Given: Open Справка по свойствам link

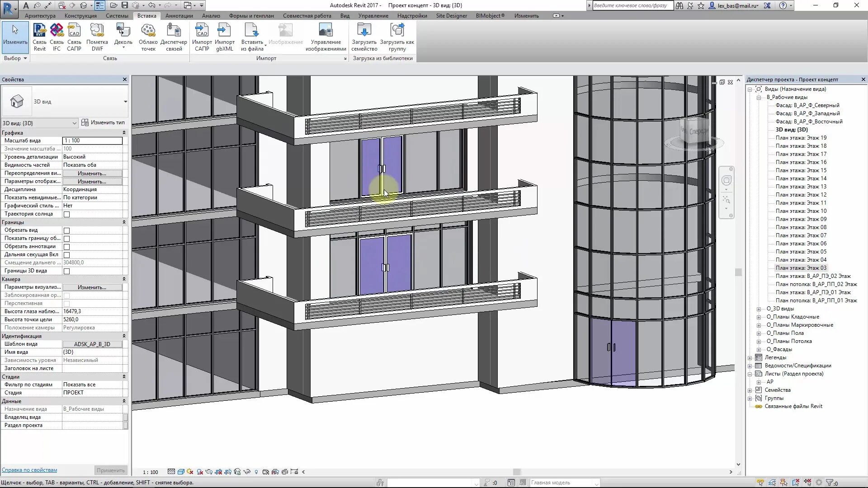Looking at the screenshot, I should (x=29, y=470).
